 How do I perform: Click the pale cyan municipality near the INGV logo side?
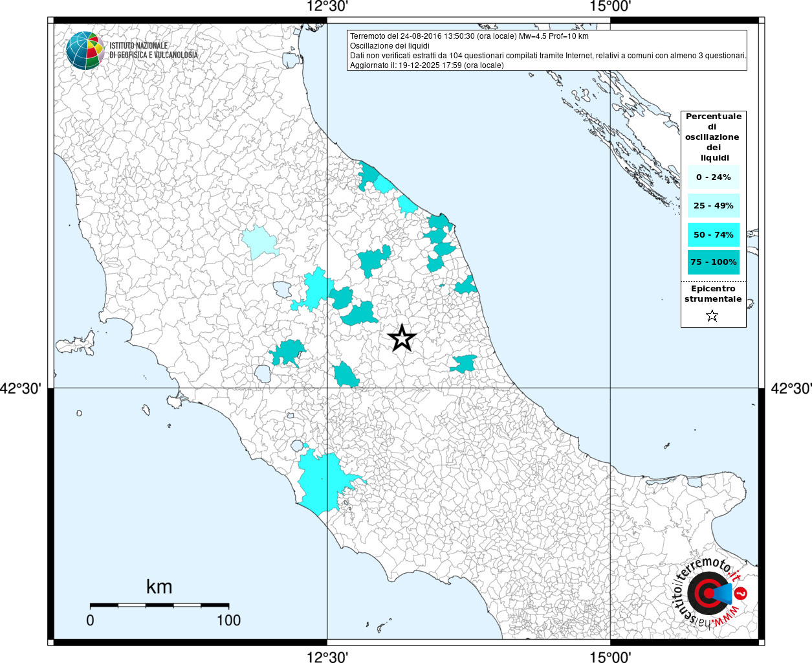tap(260, 243)
